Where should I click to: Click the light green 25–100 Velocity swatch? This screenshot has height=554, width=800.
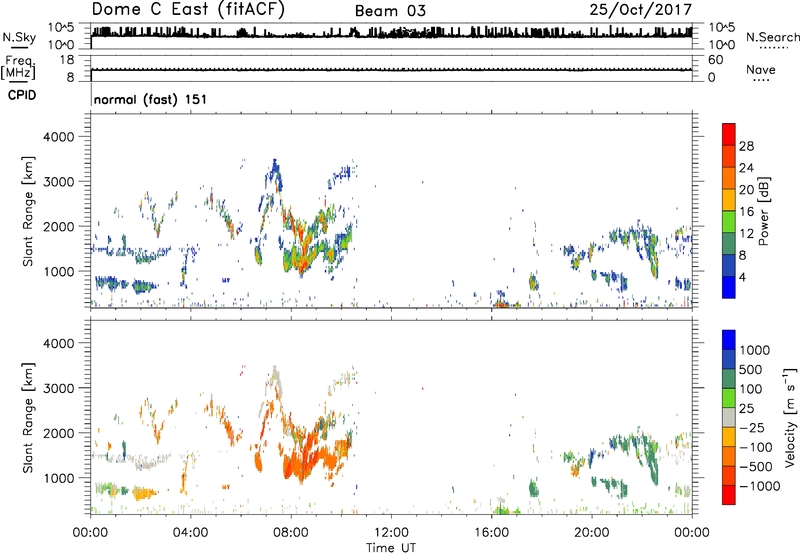pos(729,398)
